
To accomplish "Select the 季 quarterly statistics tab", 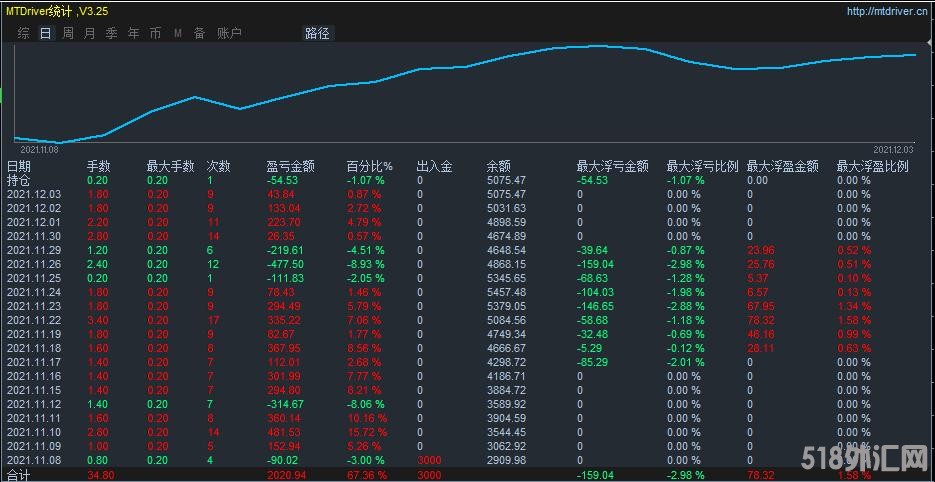I will coord(112,33).
